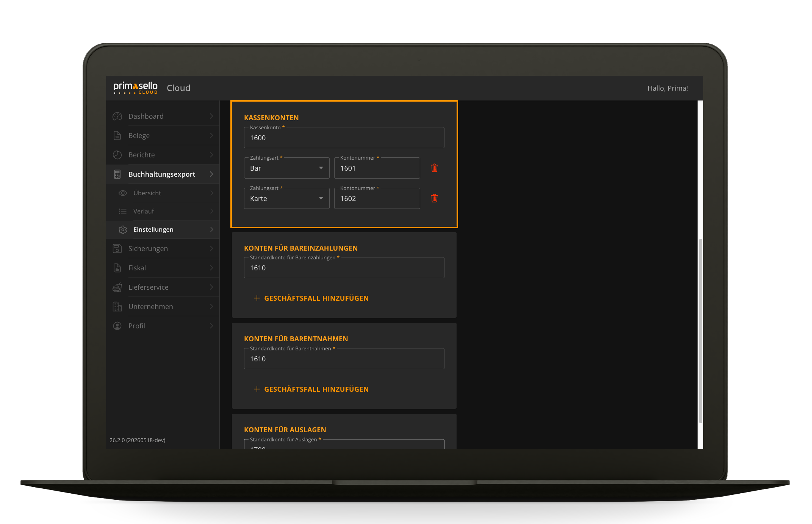Click KONTEN FÜR AUSLAGEN heading
The width and height of the screenshot is (812, 524).
click(285, 430)
